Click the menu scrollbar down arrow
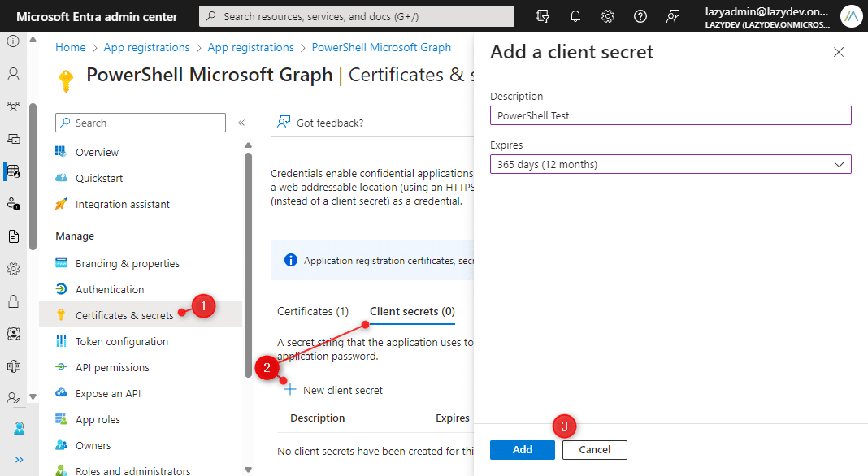The width and height of the screenshot is (868, 476). tap(248, 470)
